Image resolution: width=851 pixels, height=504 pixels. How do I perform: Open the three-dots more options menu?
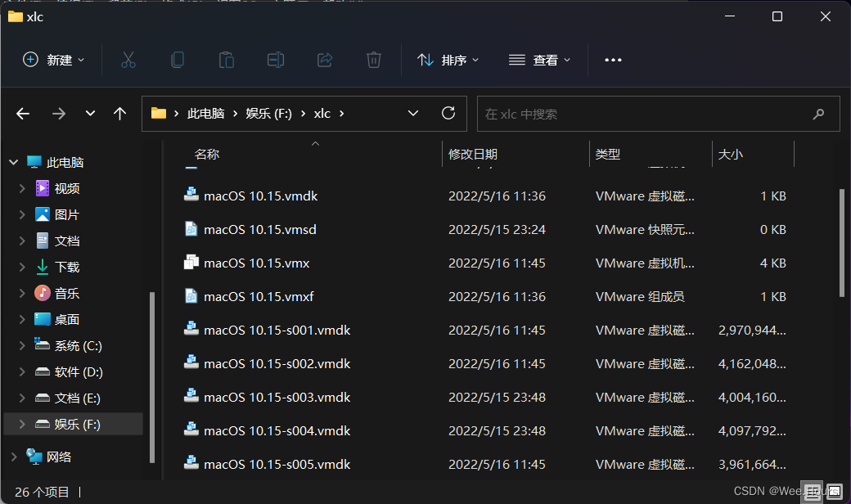613,60
